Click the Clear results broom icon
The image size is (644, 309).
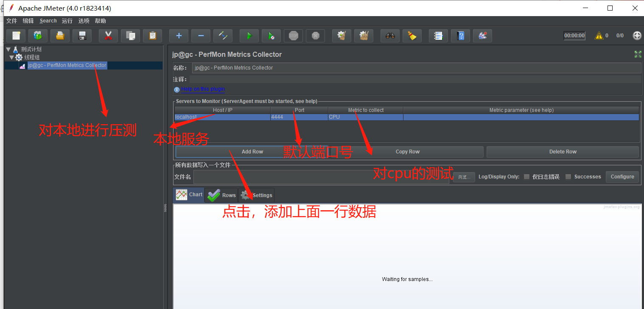coord(342,36)
